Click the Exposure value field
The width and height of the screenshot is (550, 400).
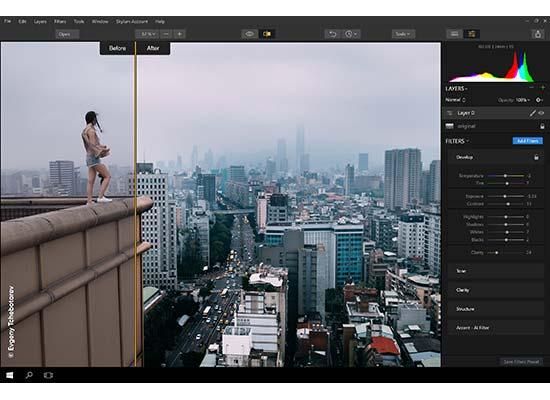(x=532, y=196)
